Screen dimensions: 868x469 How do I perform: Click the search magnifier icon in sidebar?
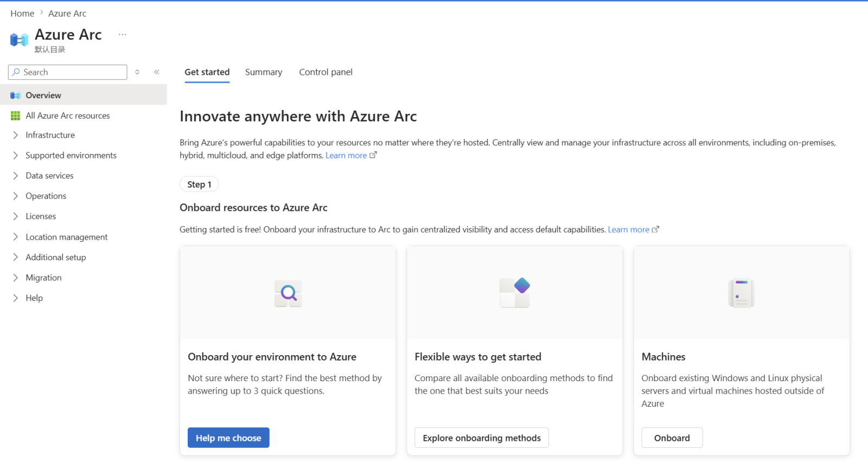tap(16, 72)
